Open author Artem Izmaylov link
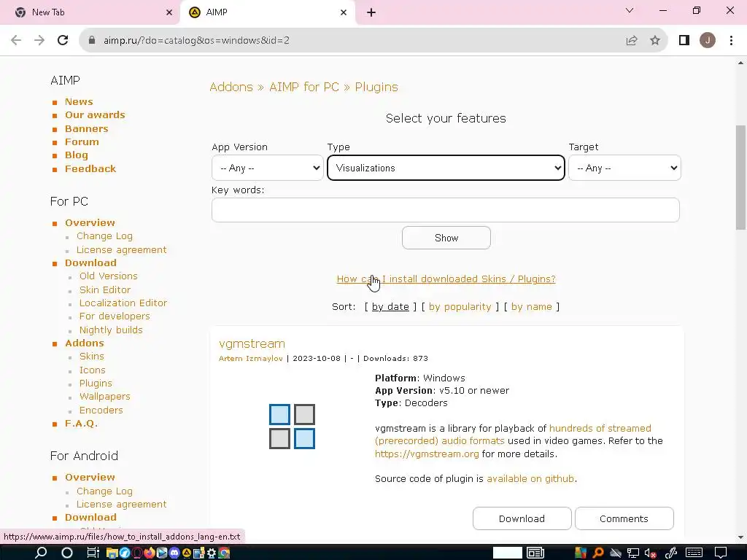 [251, 359]
